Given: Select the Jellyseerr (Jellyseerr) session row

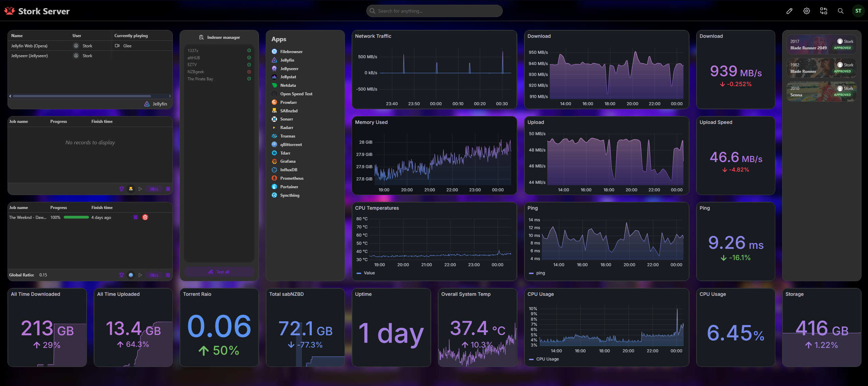Looking at the screenshot, I should [x=90, y=56].
